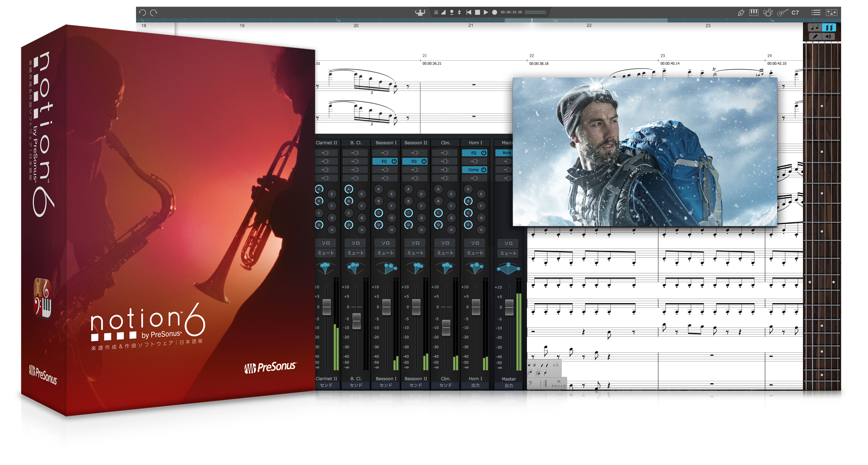Mute the B. Cl. channel

(356, 253)
